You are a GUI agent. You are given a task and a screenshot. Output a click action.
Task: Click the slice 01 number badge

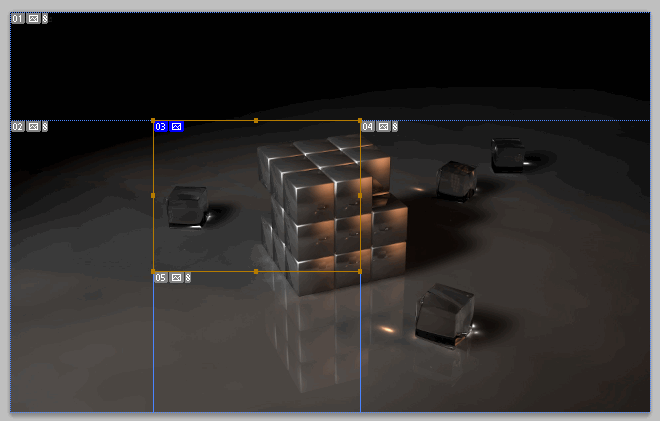click(x=18, y=19)
